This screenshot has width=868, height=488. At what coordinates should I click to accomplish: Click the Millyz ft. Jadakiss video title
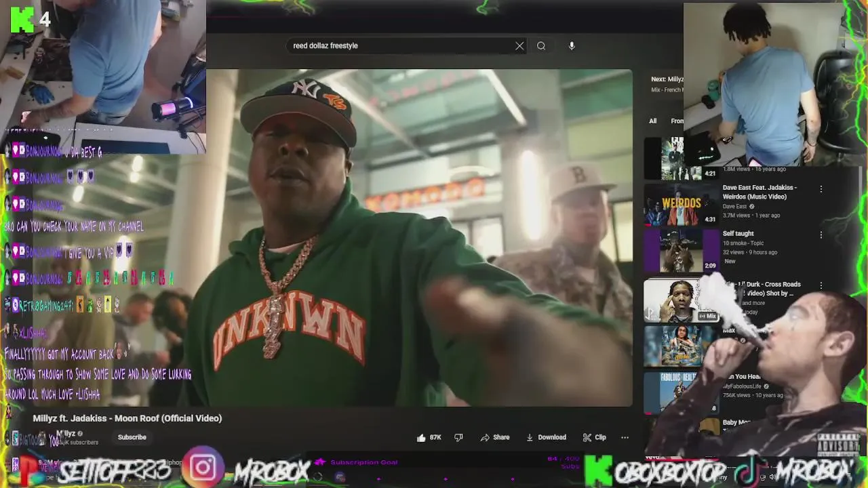tap(127, 418)
